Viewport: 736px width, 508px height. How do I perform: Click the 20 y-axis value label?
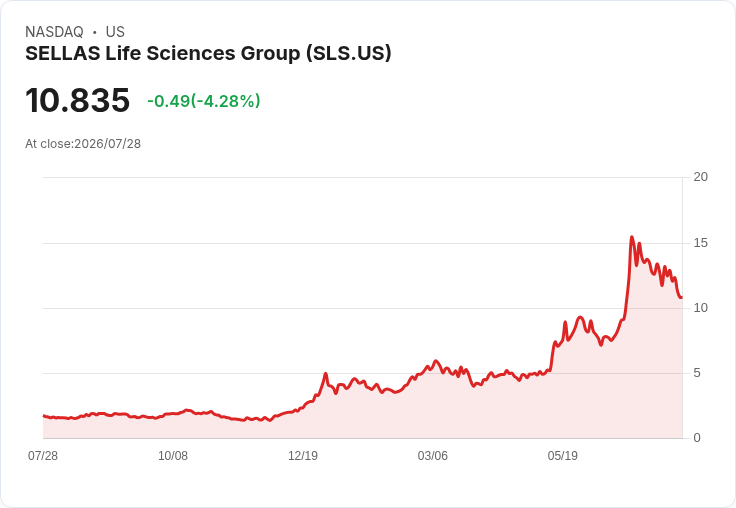click(700, 177)
